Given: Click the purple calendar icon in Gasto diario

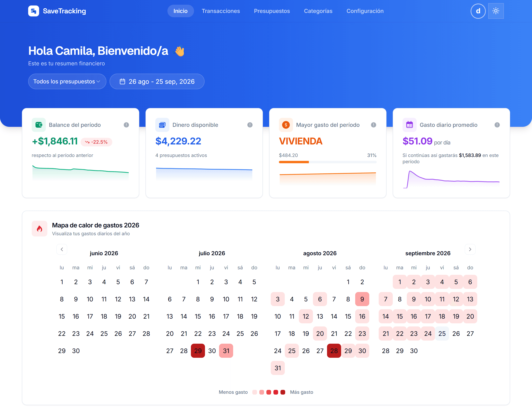Looking at the screenshot, I should coord(410,125).
